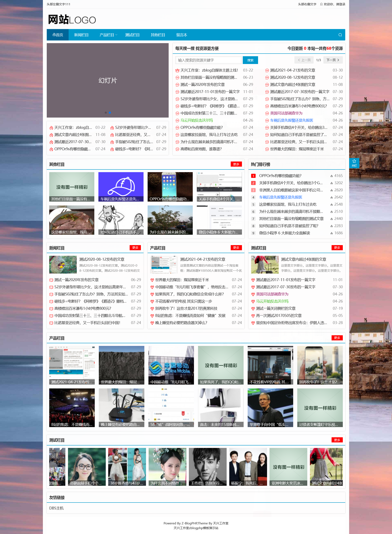392x534 pixels.
Task: Switch to the 其他栏目 navigation item
Action: click(158, 35)
